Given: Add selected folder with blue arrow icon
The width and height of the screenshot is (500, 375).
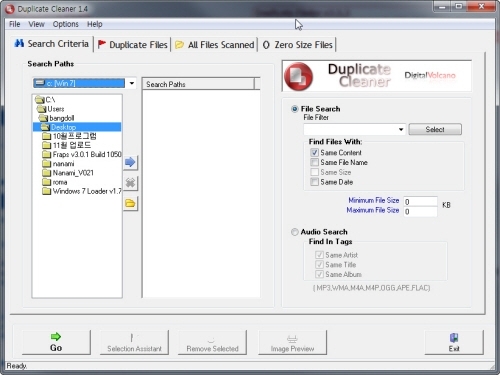Looking at the screenshot, I should [130, 162].
